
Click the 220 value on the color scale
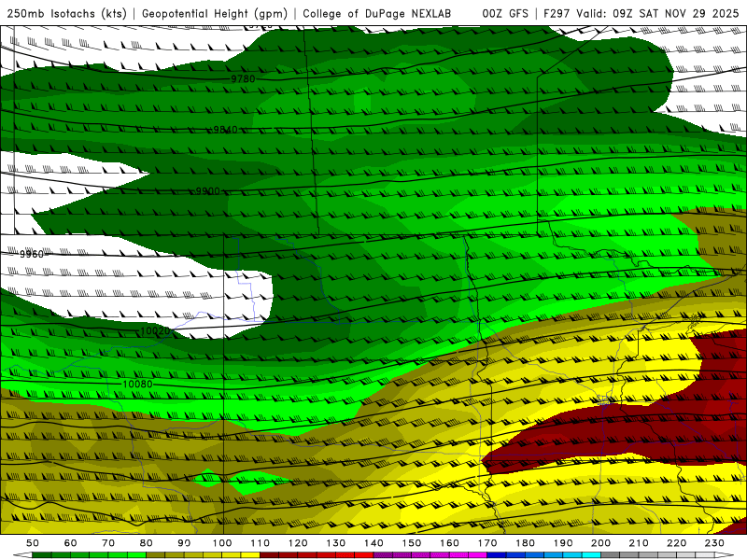(676, 543)
